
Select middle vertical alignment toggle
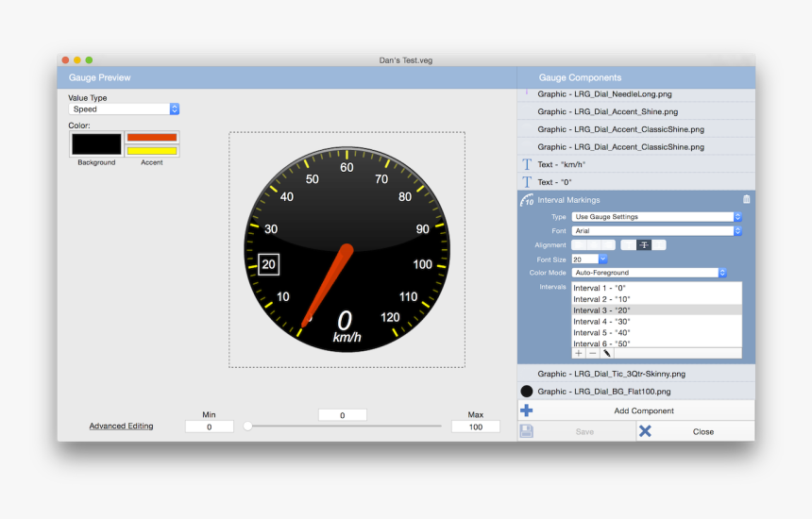pyautogui.click(x=644, y=245)
